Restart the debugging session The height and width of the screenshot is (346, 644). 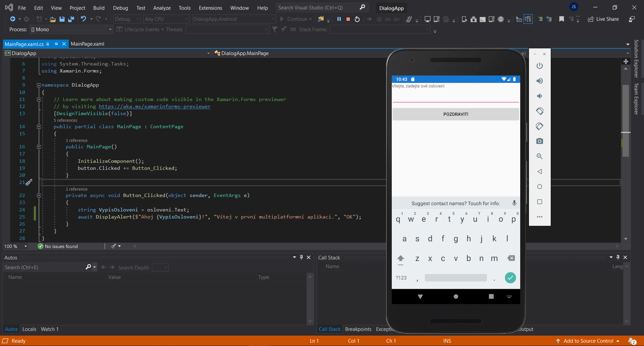click(357, 19)
